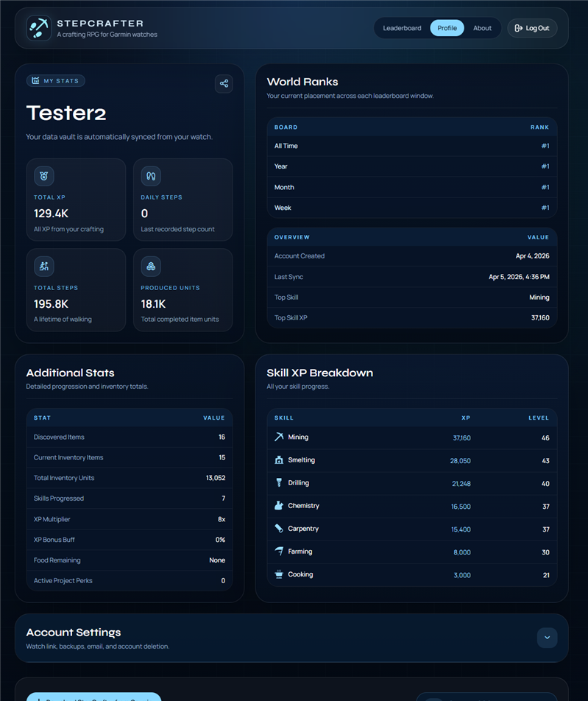The image size is (588, 701).
Task: Click the XP Bonus Buff row
Action: point(130,540)
